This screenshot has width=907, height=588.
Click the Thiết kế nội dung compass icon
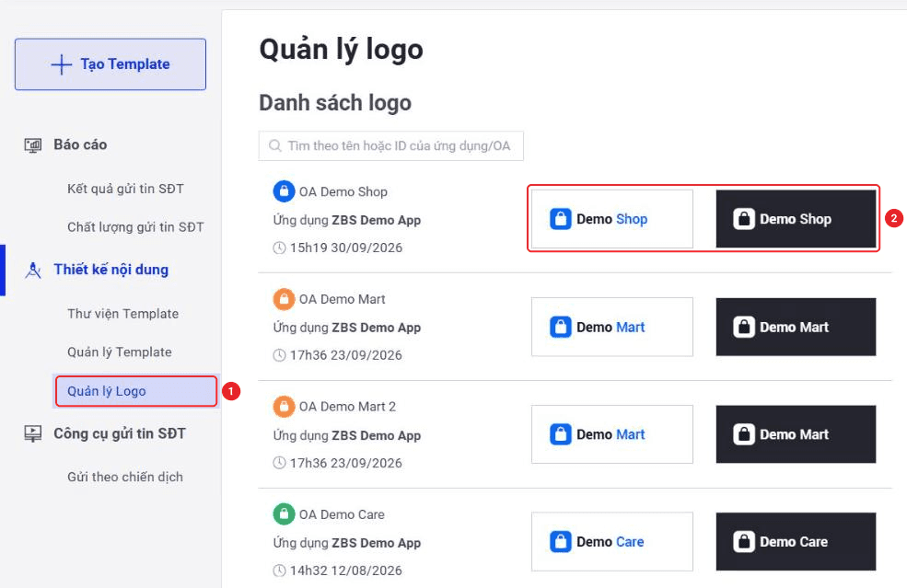[33, 270]
